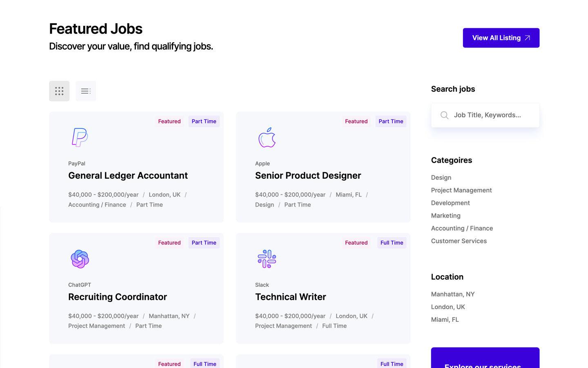Expand the Customer Services category
Image resolution: width=588 pixels, height=368 pixels.
[x=459, y=241]
